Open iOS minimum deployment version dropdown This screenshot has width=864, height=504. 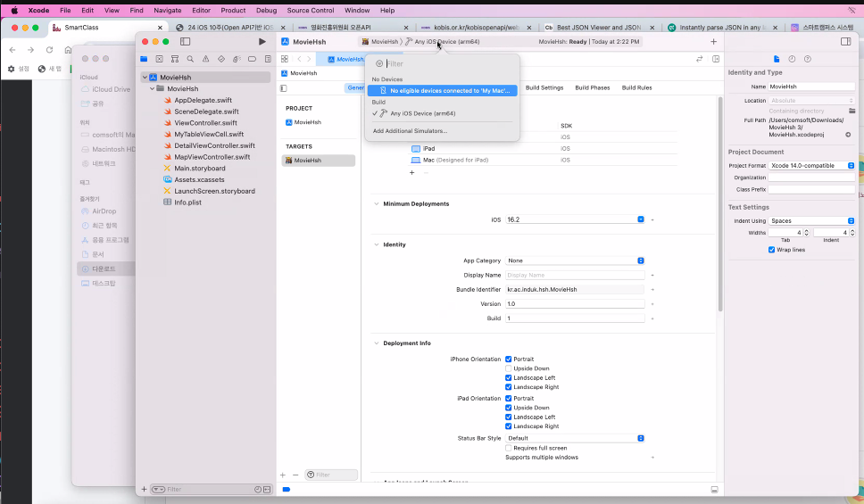[641, 219]
